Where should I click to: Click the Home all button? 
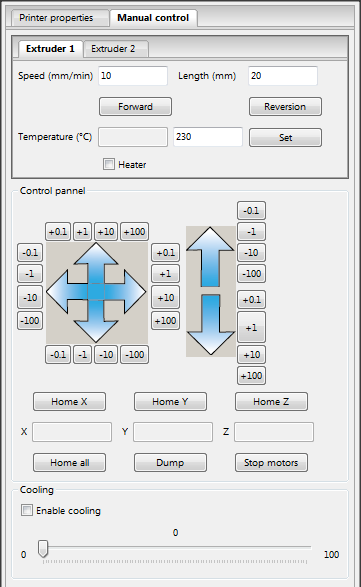[x=69, y=463]
